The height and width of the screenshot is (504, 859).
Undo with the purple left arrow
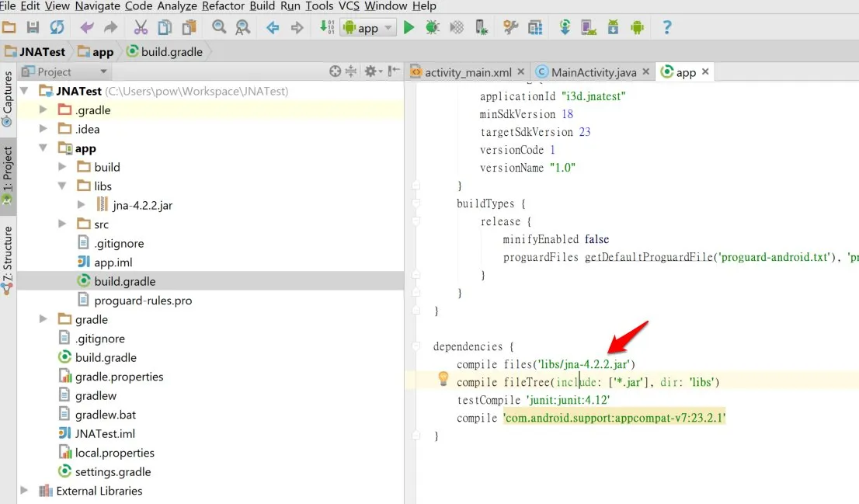(x=86, y=27)
